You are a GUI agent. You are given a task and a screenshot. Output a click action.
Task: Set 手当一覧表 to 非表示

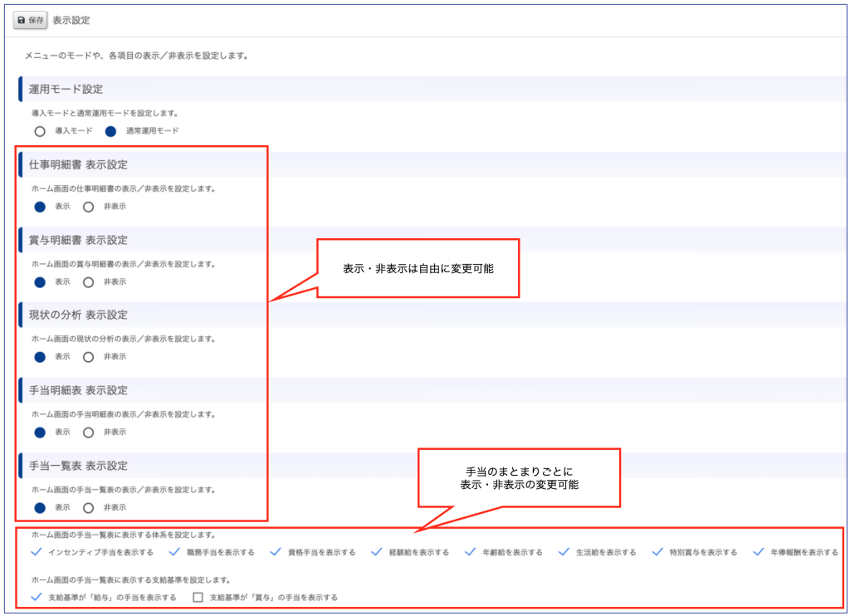click(x=89, y=507)
